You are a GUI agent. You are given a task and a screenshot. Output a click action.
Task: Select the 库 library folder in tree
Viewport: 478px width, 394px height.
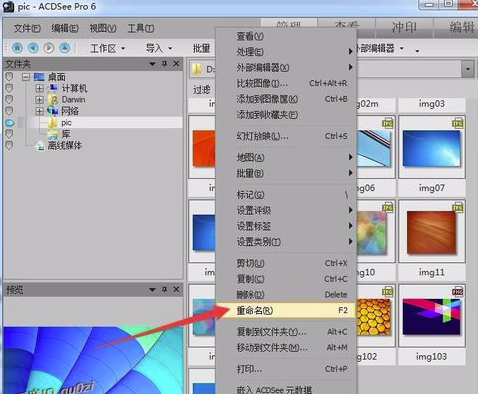[66, 134]
